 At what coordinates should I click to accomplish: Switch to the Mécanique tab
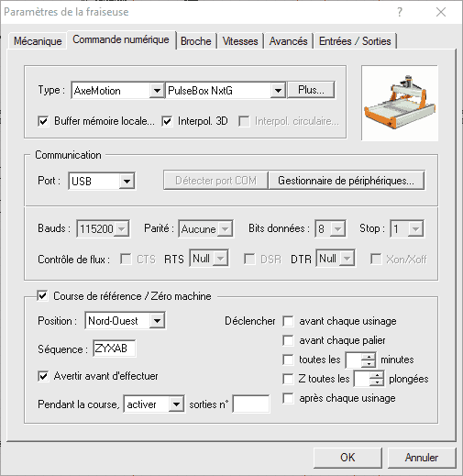click(x=38, y=41)
